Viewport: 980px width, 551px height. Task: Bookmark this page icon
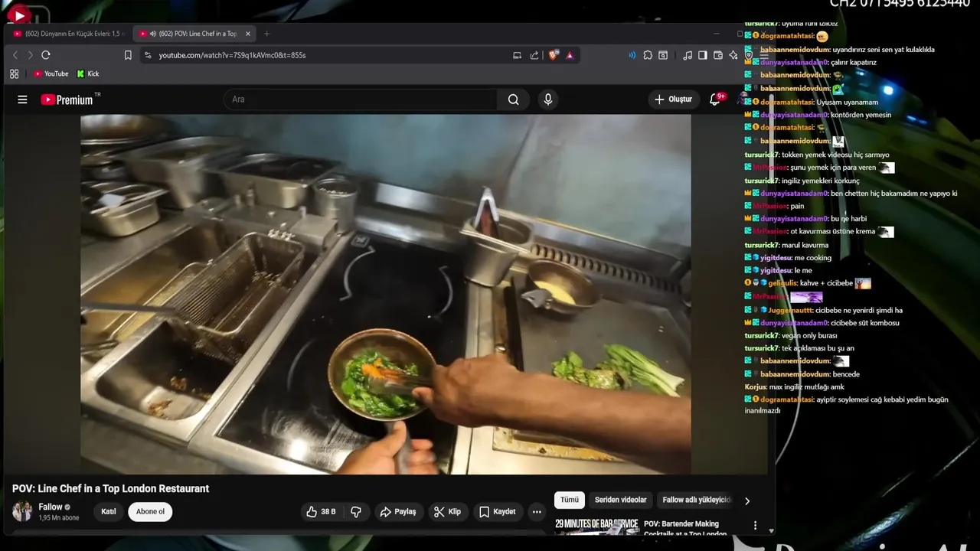(128, 55)
